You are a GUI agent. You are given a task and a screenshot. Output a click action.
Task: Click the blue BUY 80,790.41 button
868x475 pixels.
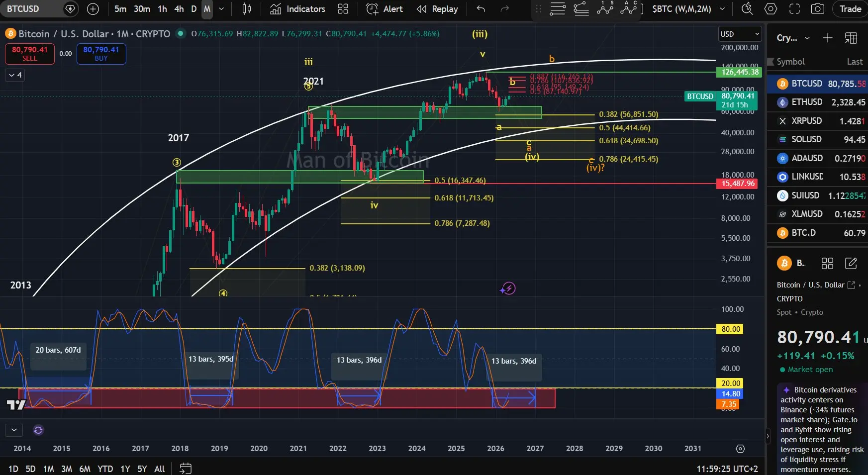coord(101,54)
